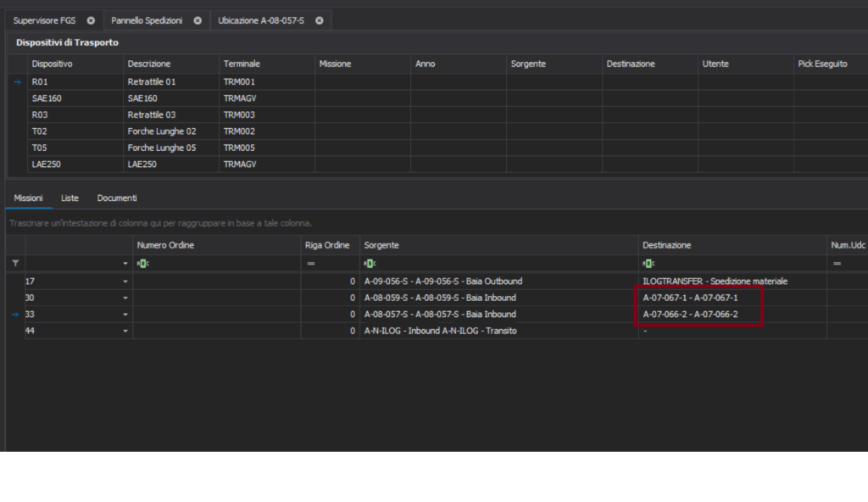Close the Pannello Spedizioni tab
The width and height of the screenshot is (868, 502).
pos(198,20)
